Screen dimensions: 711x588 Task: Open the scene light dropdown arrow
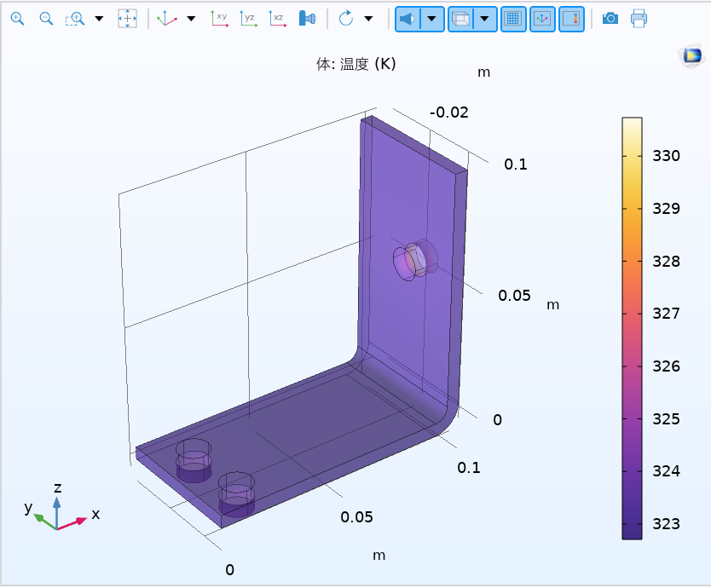[x=432, y=18]
